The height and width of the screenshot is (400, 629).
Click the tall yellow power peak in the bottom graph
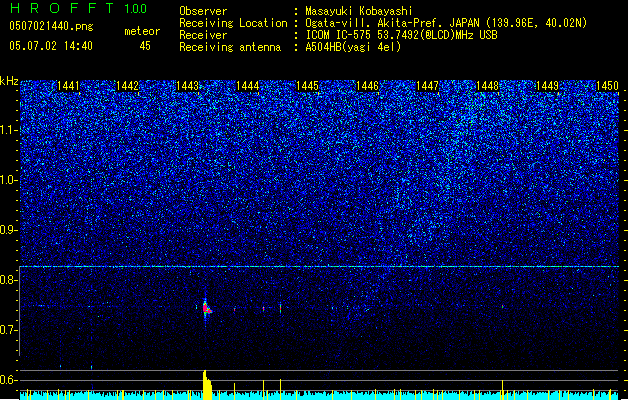point(207,385)
